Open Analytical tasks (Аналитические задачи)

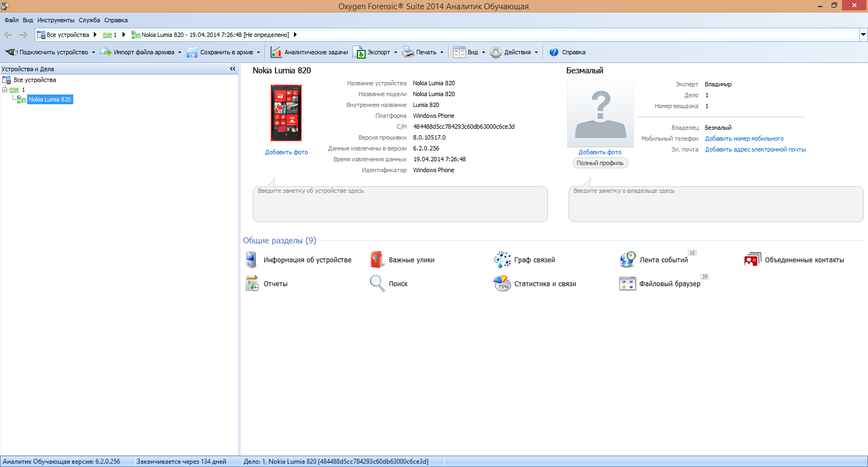309,52
